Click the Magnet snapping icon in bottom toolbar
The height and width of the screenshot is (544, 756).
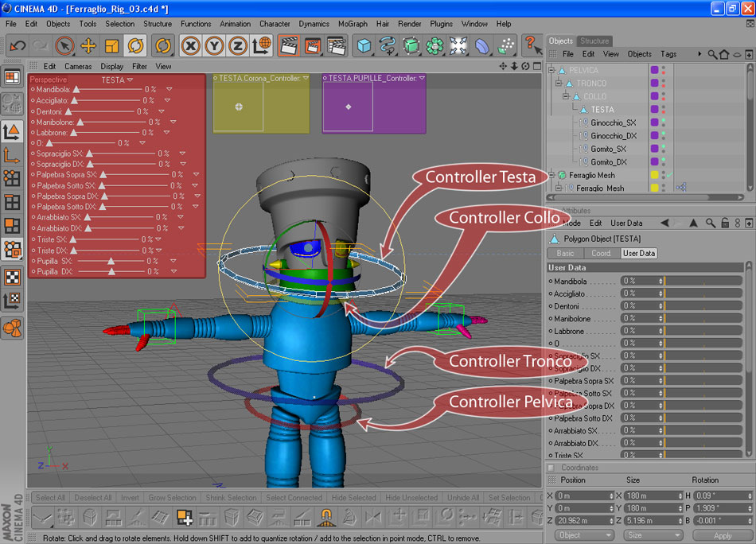tap(326, 518)
